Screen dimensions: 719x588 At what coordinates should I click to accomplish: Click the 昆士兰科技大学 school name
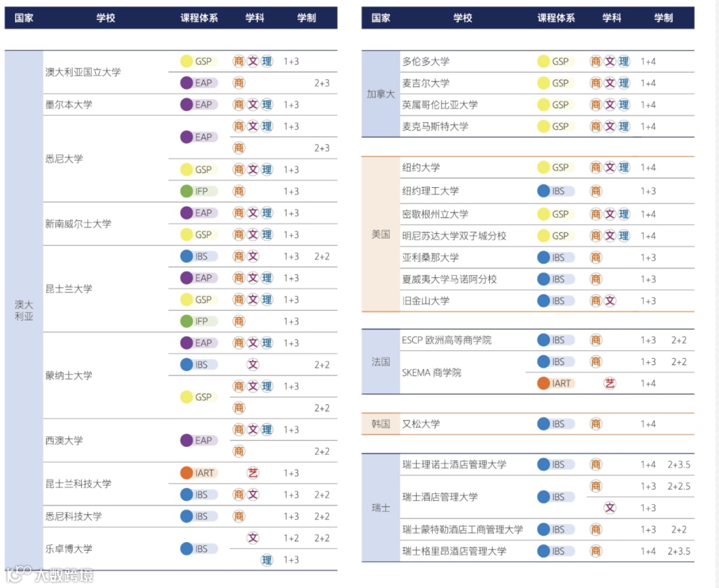[79, 484]
